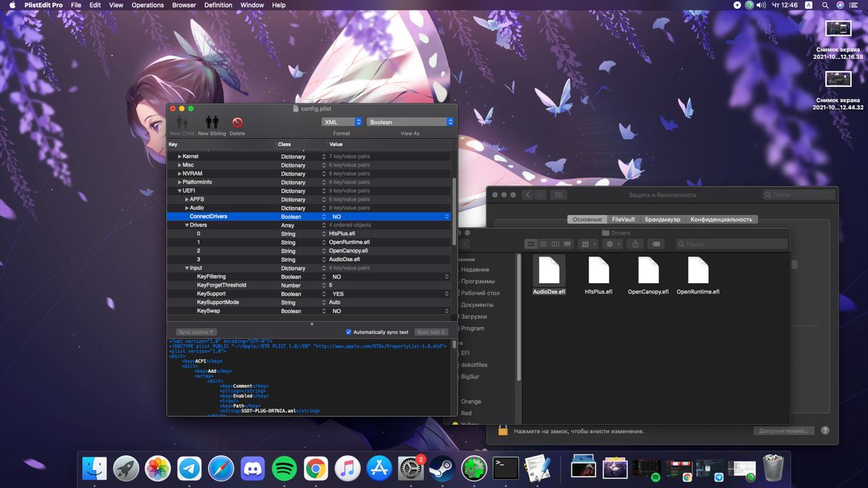Screen dimensions: 868x488
Task: Expand the PlatformInfo dictionary
Action: pyautogui.click(x=180, y=182)
